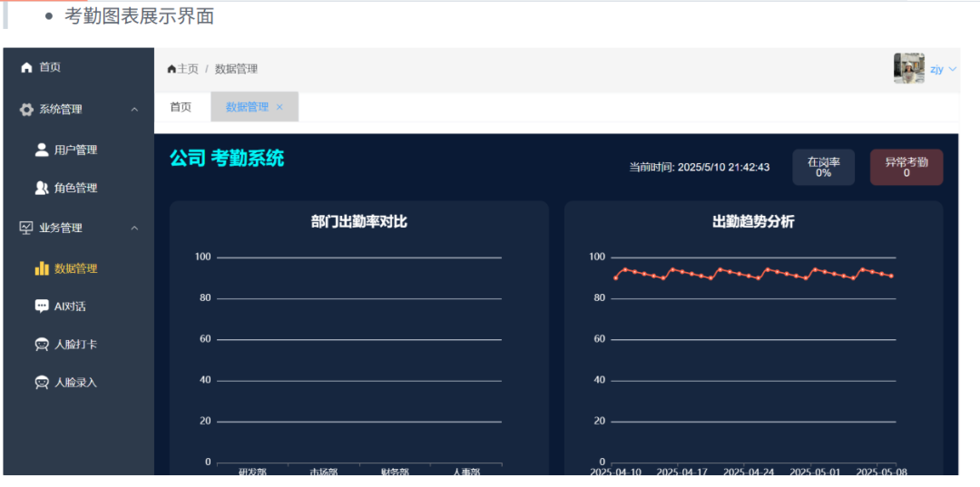Viewport: 980px width, 487px height.
Task: Click the 系统管理 gear icon
Action: [x=26, y=109]
